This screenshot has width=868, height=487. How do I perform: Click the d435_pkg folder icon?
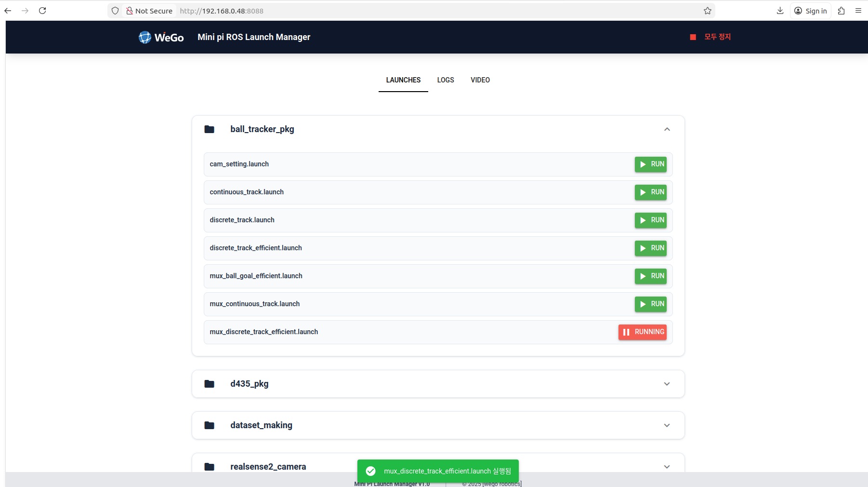[x=209, y=384]
